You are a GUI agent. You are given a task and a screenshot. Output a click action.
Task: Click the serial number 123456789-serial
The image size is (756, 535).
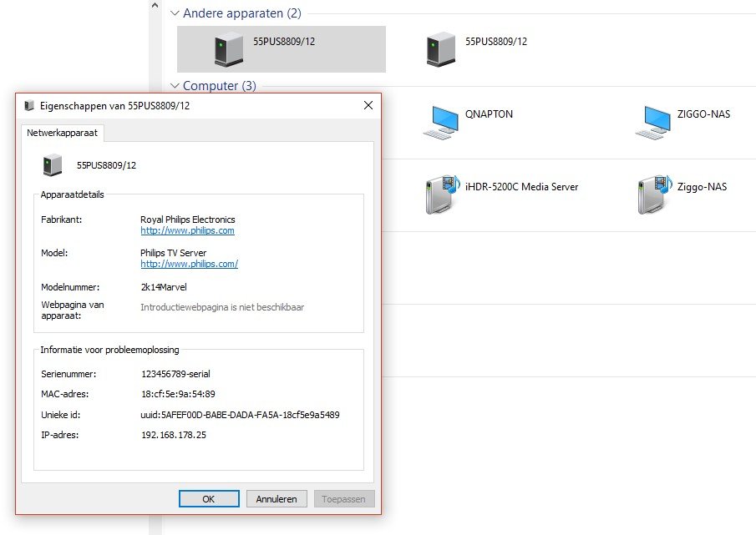click(175, 374)
